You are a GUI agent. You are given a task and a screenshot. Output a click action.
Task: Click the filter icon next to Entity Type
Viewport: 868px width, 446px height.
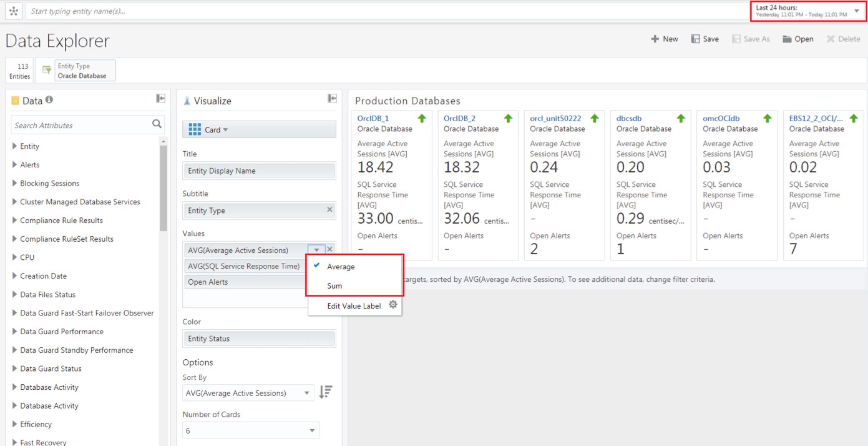click(x=46, y=71)
